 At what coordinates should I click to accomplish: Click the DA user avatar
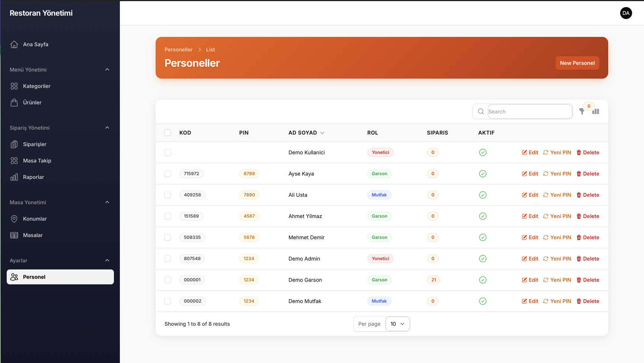point(626,13)
